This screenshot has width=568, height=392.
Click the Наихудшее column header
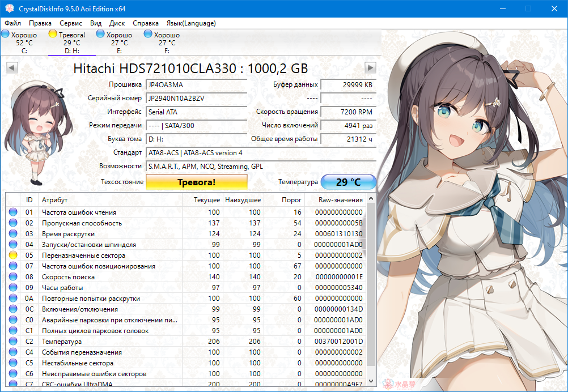pyautogui.click(x=243, y=200)
